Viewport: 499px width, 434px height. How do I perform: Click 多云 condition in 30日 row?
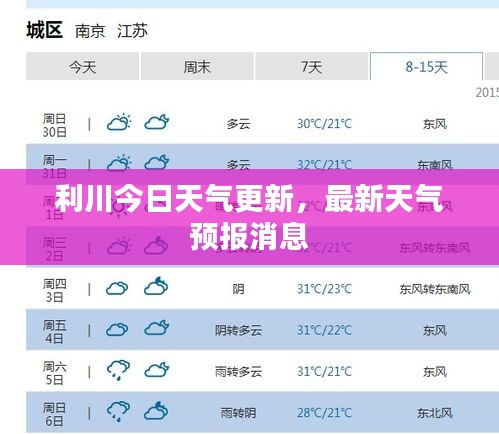click(x=238, y=124)
